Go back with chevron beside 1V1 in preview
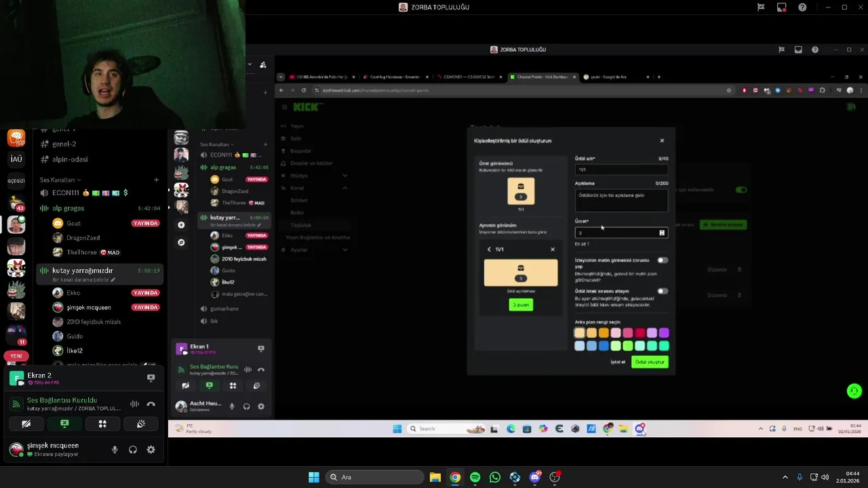Screen dimensions: 868x488 [489, 249]
